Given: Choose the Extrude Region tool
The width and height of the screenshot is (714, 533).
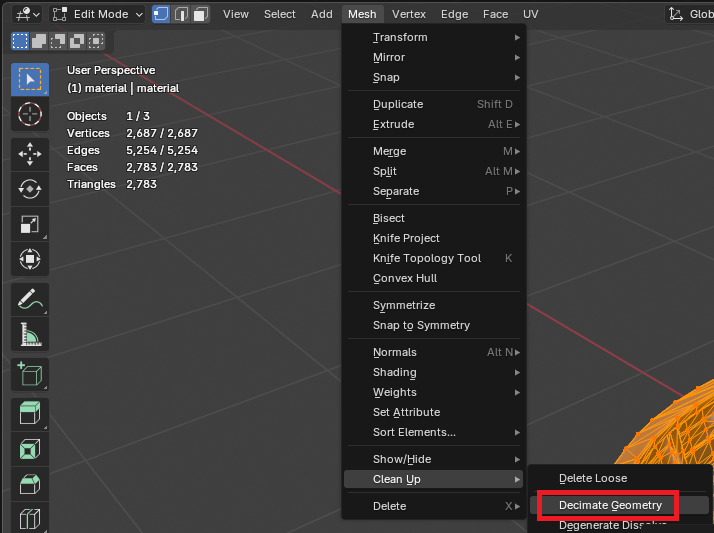Looking at the screenshot, I should [x=30, y=414].
